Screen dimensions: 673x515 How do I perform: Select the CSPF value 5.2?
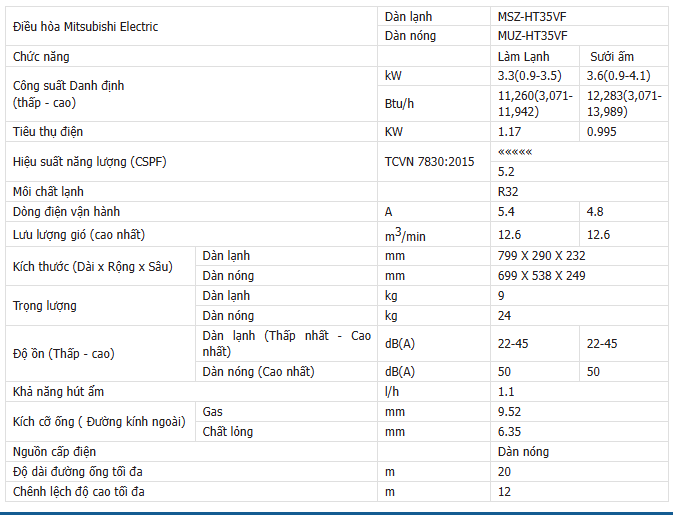pos(506,172)
